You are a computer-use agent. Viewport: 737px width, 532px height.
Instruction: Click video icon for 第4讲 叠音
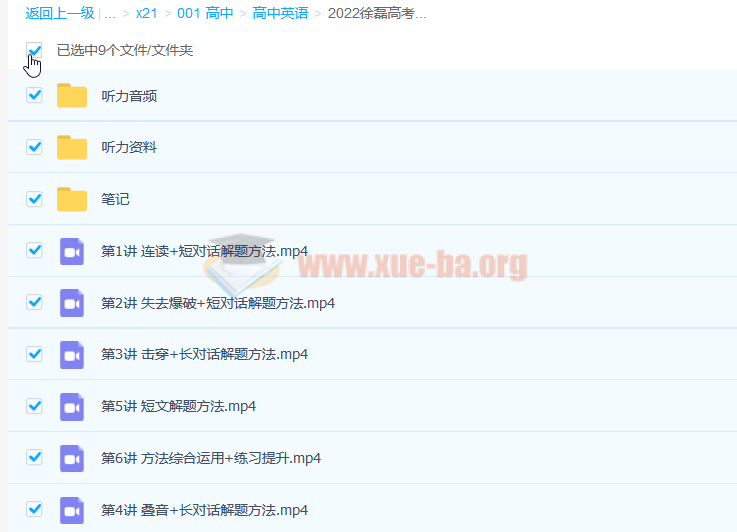72,509
